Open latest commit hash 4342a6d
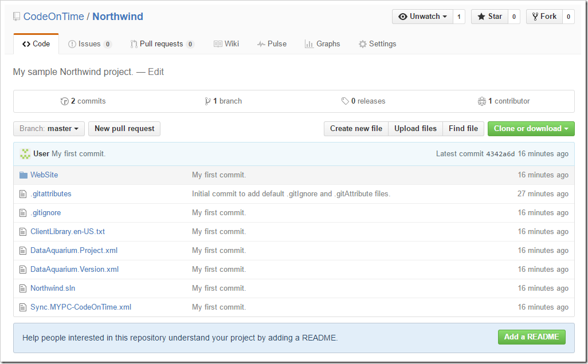Viewport: 588px width, 364px height. pyautogui.click(x=501, y=154)
